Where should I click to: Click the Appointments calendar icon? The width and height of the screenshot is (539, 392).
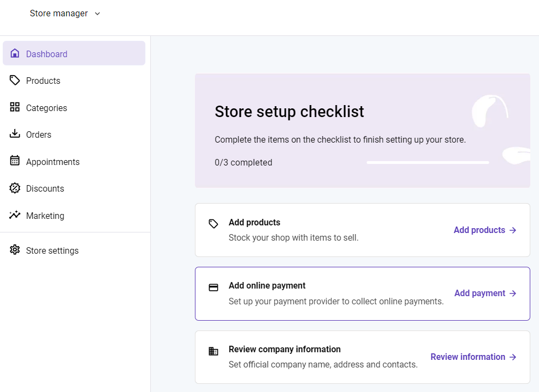coord(15,161)
